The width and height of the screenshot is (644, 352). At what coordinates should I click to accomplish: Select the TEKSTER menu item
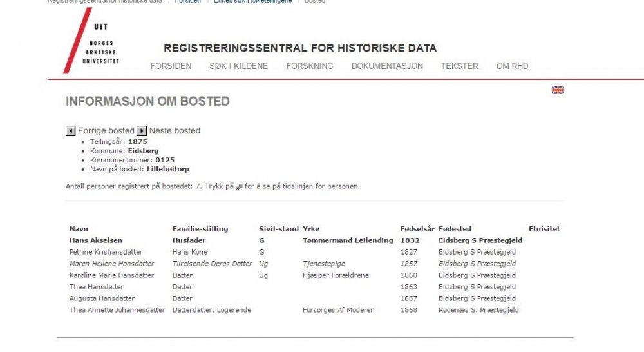tap(459, 66)
